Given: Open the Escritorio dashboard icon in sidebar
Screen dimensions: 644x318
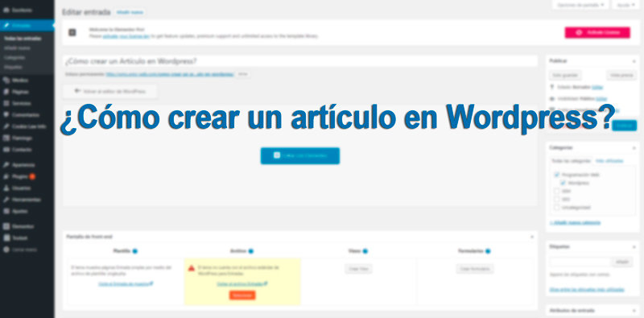Looking at the screenshot, I should pyautogui.click(x=6, y=10).
